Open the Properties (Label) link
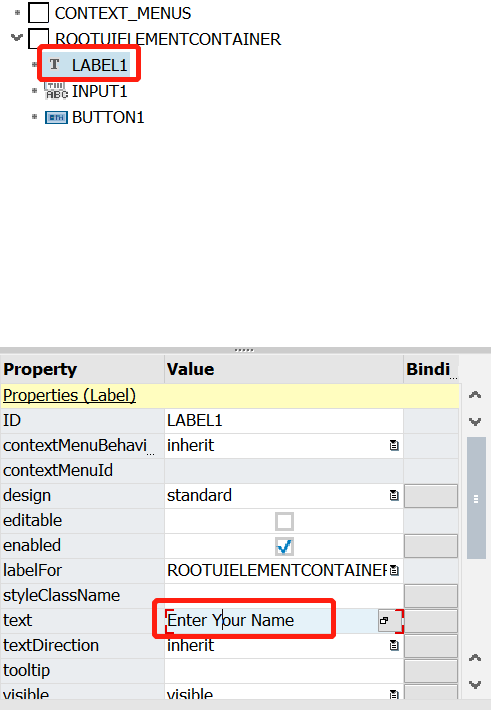Viewport: 491px width, 710px height. pos(69,395)
